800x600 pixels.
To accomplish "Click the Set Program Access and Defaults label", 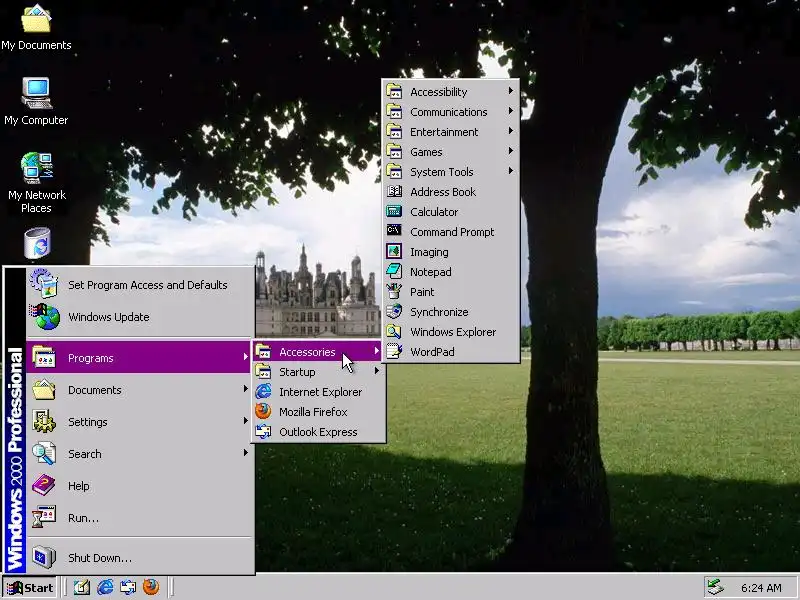I will (x=148, y=285).
